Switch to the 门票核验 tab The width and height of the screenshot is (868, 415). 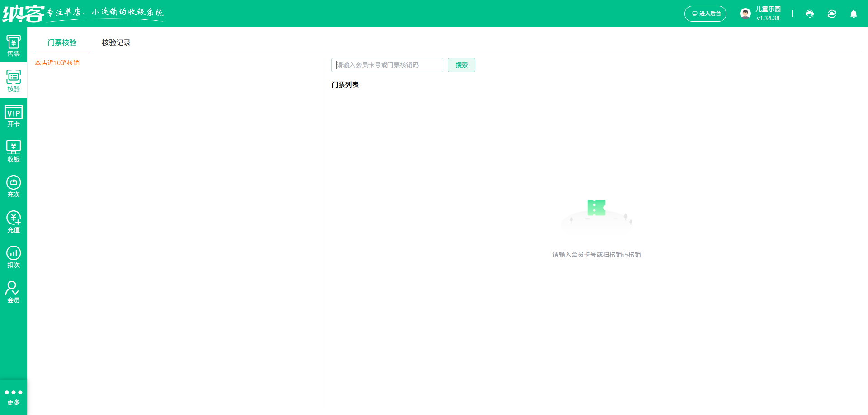coord(62,42)
